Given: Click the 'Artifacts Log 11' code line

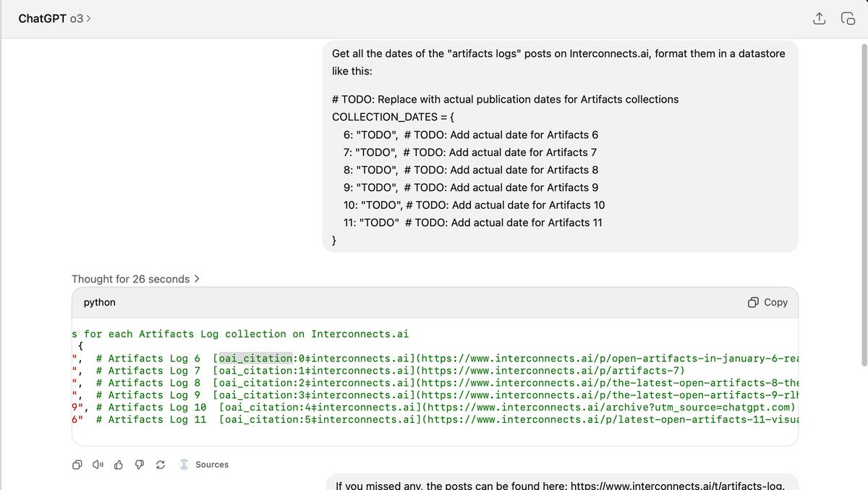Looking at the screenshot, I should pos(435,420).
